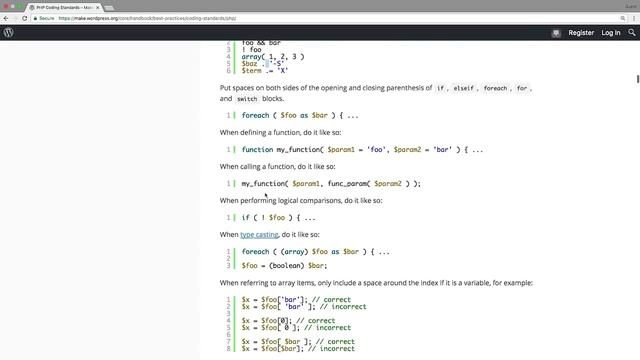This screenshot has height=360, width=640.
Task: Click the '! foo' code line
Action: coord(251,50)
